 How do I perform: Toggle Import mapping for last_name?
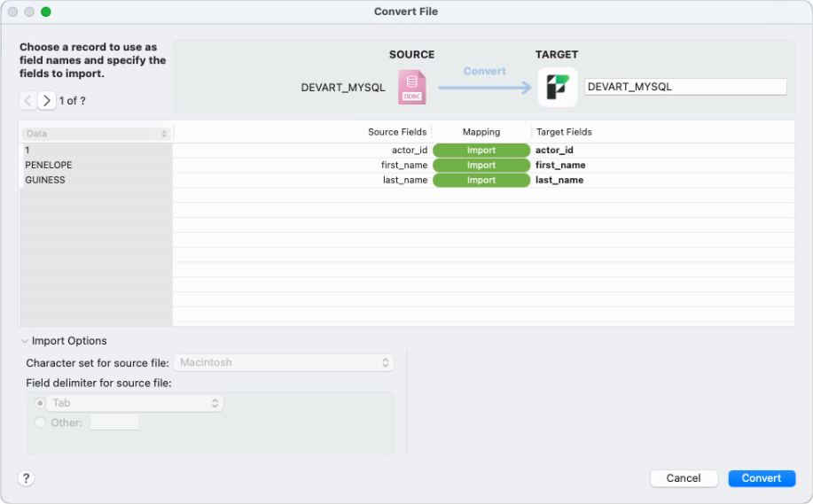481,181
